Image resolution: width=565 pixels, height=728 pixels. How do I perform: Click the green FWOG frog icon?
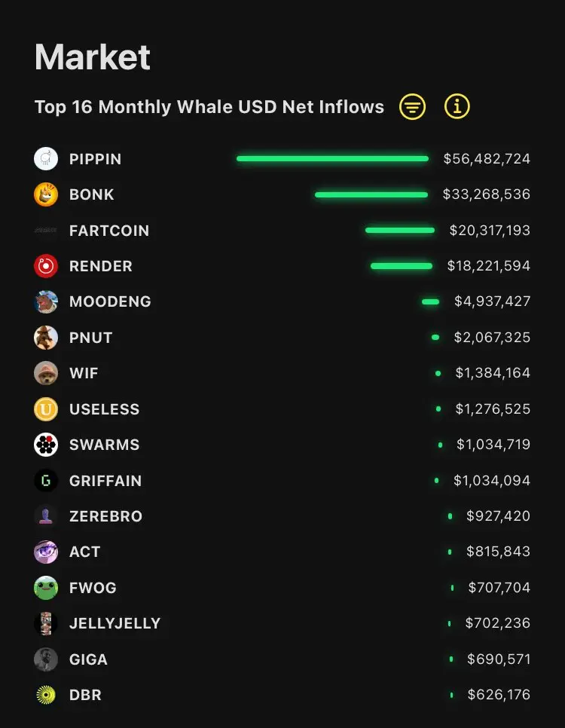[x=46, y=588]
